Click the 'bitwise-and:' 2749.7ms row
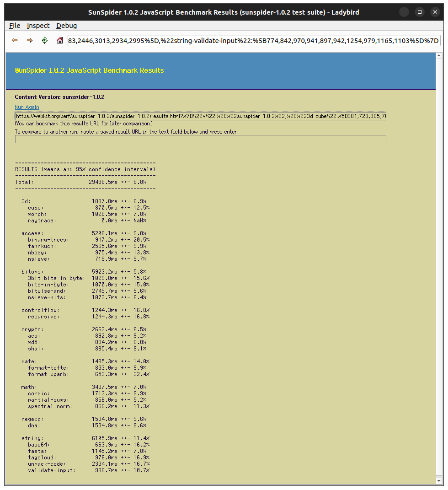The width and height of the screenshot is (448, 490). pos(87,291)
